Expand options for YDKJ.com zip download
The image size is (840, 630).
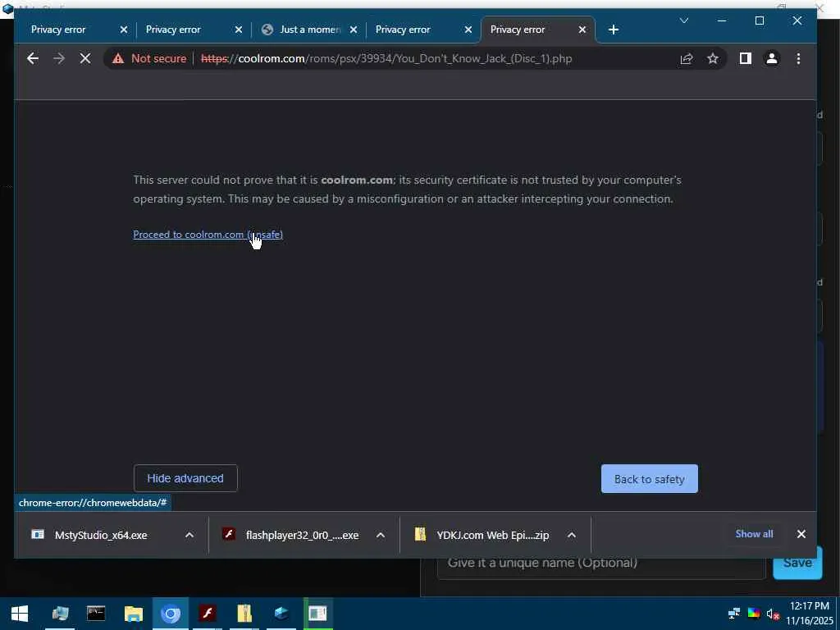pos(572,535)
